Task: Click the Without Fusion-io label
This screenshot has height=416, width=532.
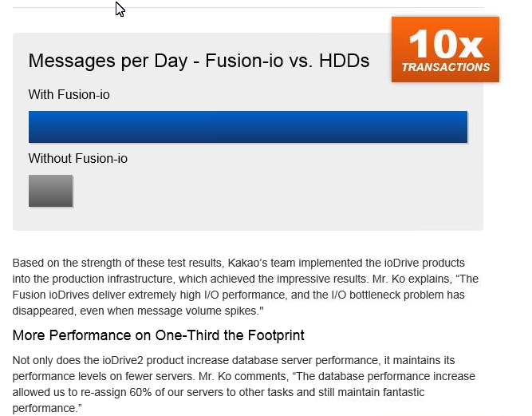Action: (77, 159)
